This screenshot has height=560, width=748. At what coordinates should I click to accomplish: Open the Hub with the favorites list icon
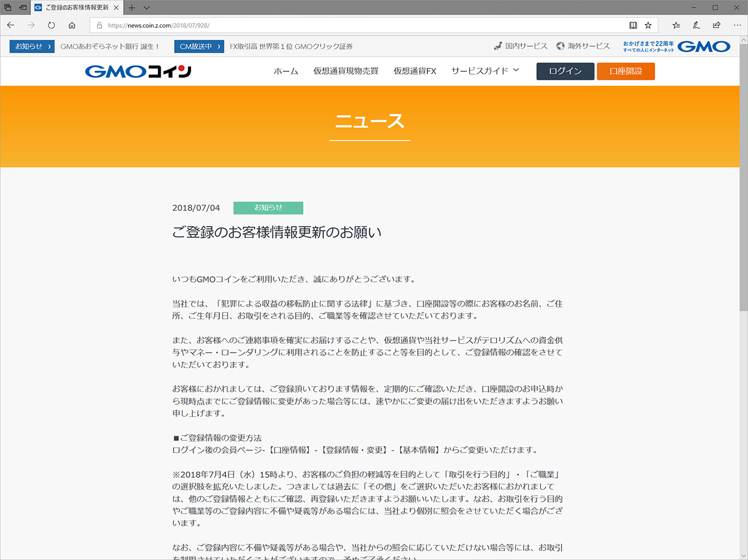[x=676, y=25]
